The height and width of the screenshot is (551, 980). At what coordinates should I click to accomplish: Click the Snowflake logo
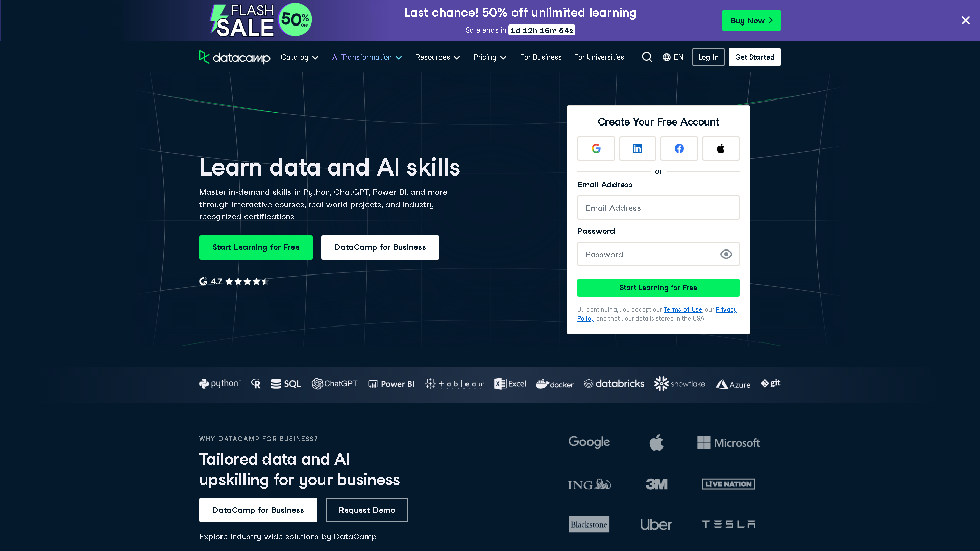679,383
